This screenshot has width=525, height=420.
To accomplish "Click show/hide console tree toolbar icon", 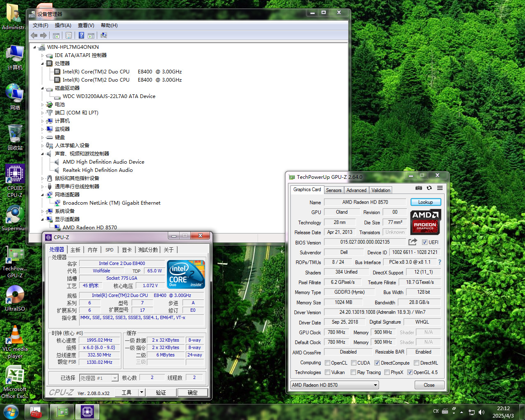I will [x=56, y=36].
